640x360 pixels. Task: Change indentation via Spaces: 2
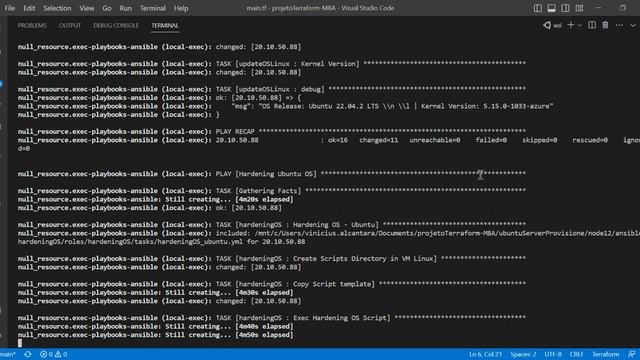(x=523, y=354)
